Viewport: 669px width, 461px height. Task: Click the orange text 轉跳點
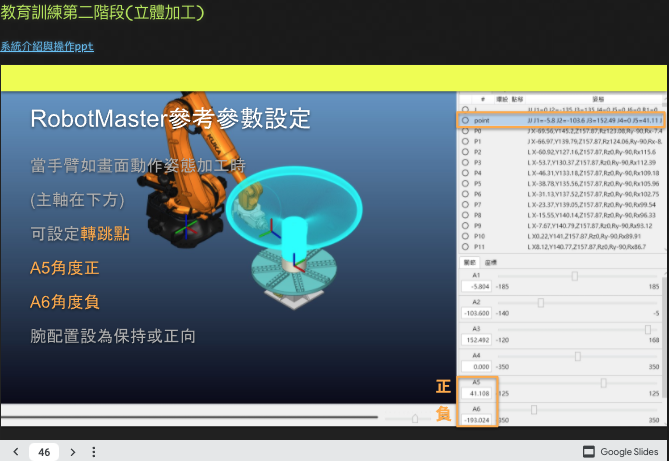click(105, 233)
